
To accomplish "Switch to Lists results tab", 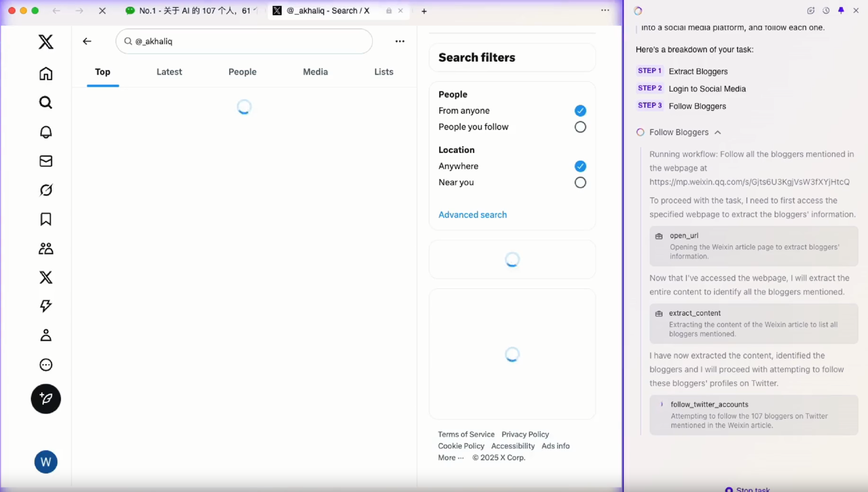I will click(x=384, y=72).
